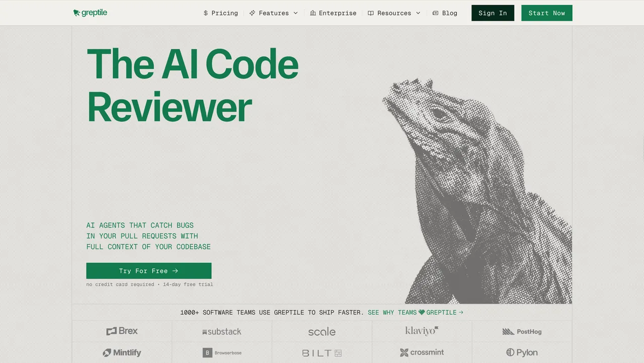Click the Start Now button
Viewport: 644px width, 363px height.
point(547,13)
